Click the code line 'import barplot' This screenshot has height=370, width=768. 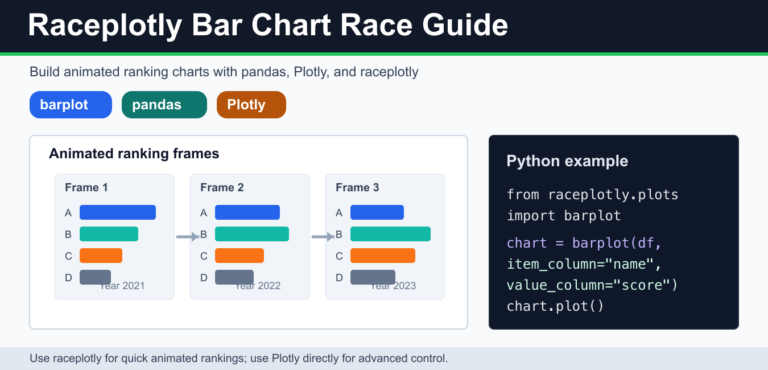point(564,216)
